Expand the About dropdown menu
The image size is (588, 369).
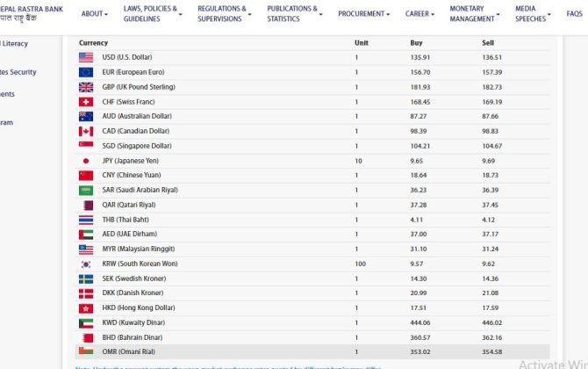coord(94,14)
